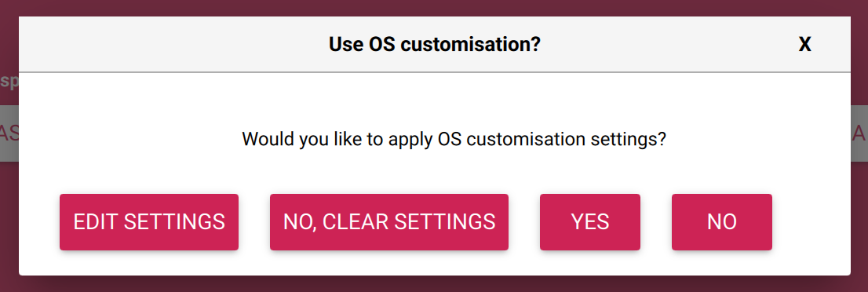Skip customisation by selecting NO

point(722,221)
